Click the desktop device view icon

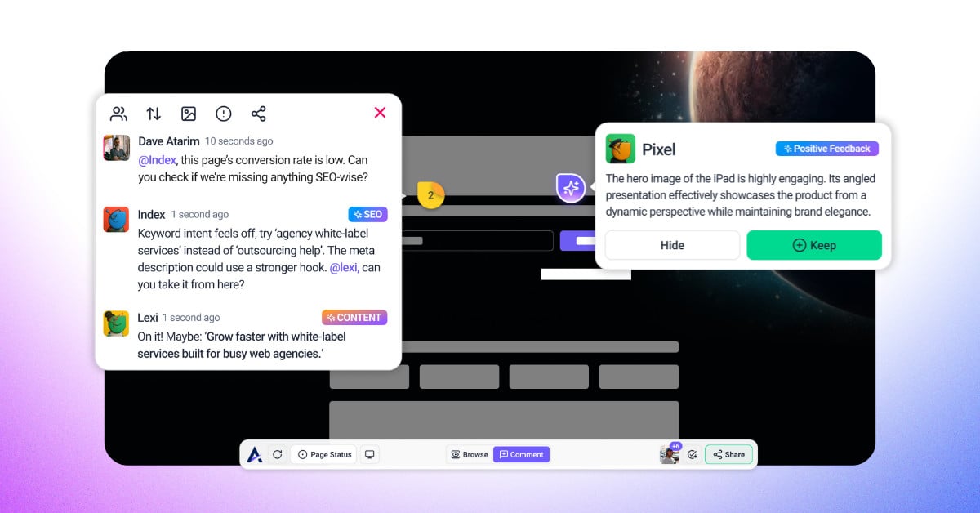370,455
